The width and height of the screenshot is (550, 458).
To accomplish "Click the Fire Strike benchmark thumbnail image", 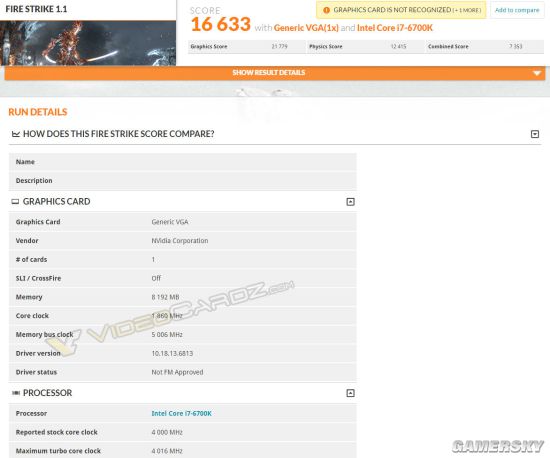I will [88, 43].
